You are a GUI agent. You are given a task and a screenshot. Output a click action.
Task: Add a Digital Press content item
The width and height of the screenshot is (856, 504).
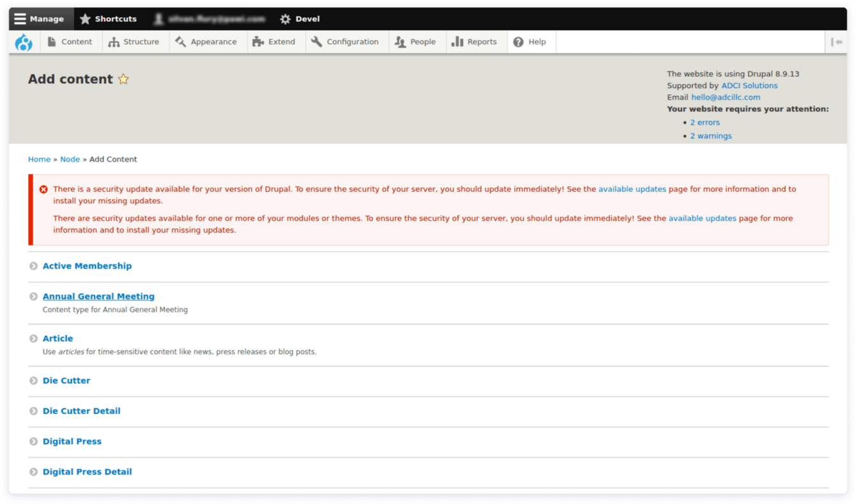click(x=72, y=441)
